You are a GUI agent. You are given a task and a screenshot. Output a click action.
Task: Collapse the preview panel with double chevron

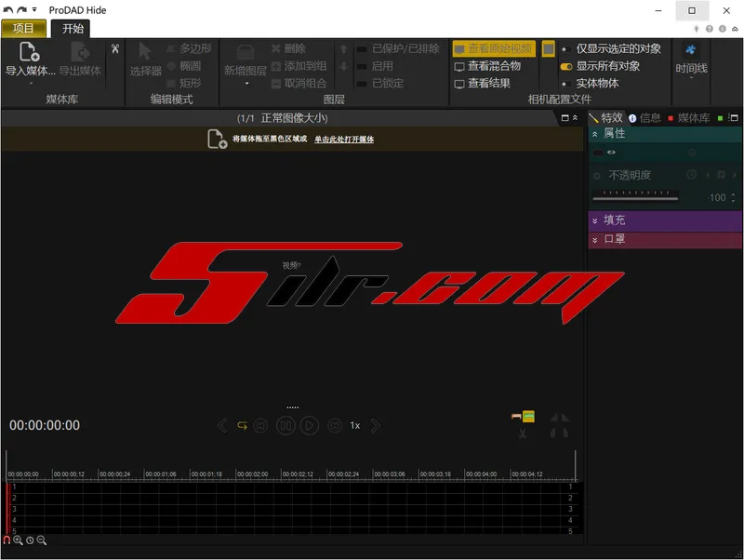coord(575,118)
